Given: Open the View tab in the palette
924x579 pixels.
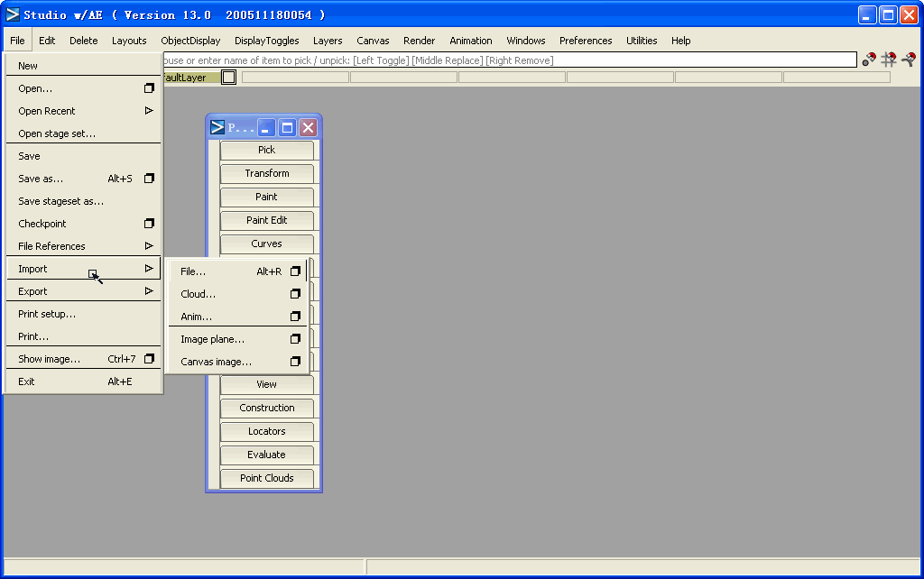Looking at the screenshot, I should [267, 384].
